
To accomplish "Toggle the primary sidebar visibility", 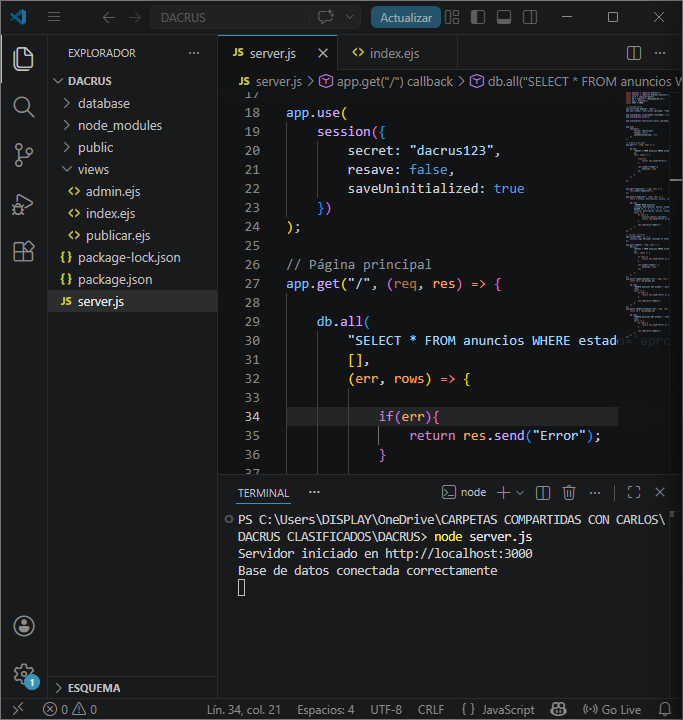I will (x=478, y=17).
